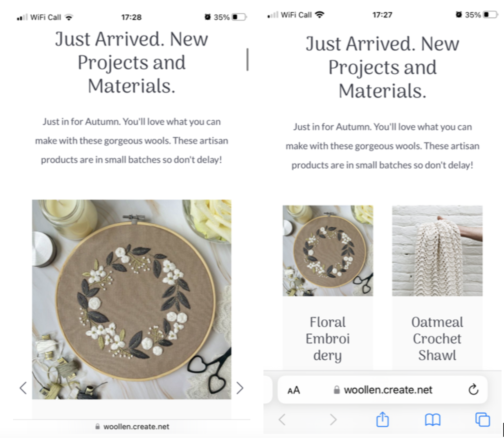
Task: Tap the large embroidery hoop carousel image
Action: click(x=132, y=299)
